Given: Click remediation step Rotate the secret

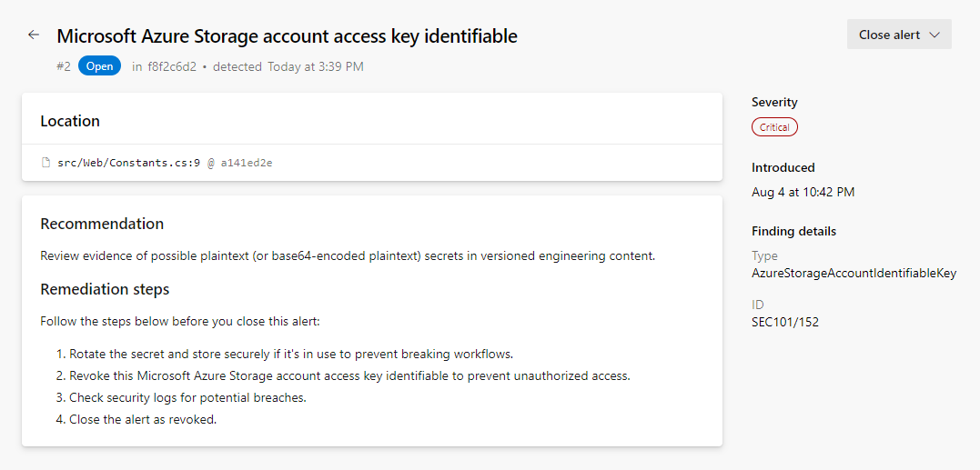Looking at the screenshot, I should click(x=285, y=354).
